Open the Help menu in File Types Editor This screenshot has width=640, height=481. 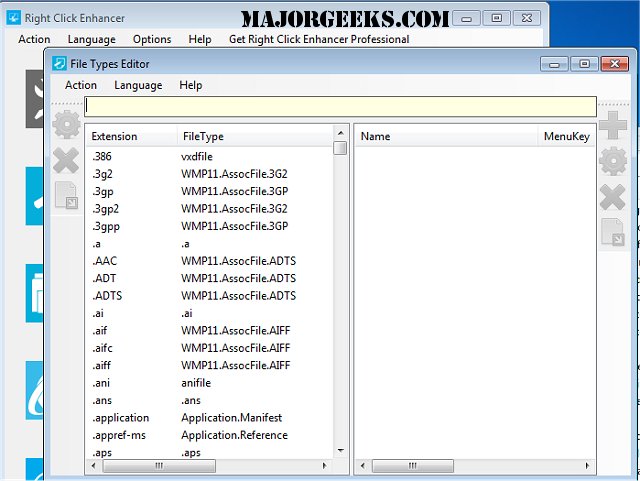(191, 85)
